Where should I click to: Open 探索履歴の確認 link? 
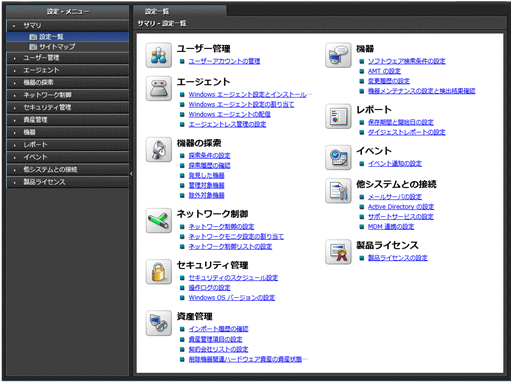[209, 166]
